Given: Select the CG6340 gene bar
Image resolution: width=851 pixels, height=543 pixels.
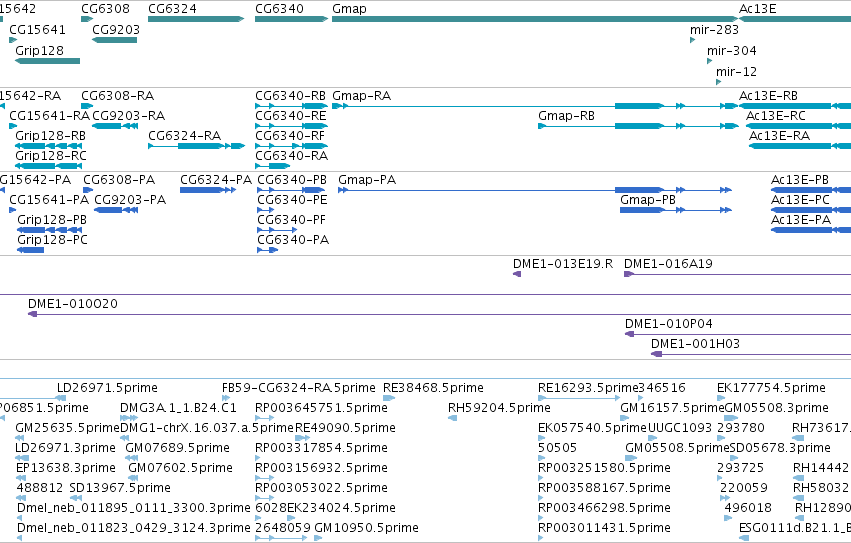Looking at the screenshot, I should [x=291, y=19].
